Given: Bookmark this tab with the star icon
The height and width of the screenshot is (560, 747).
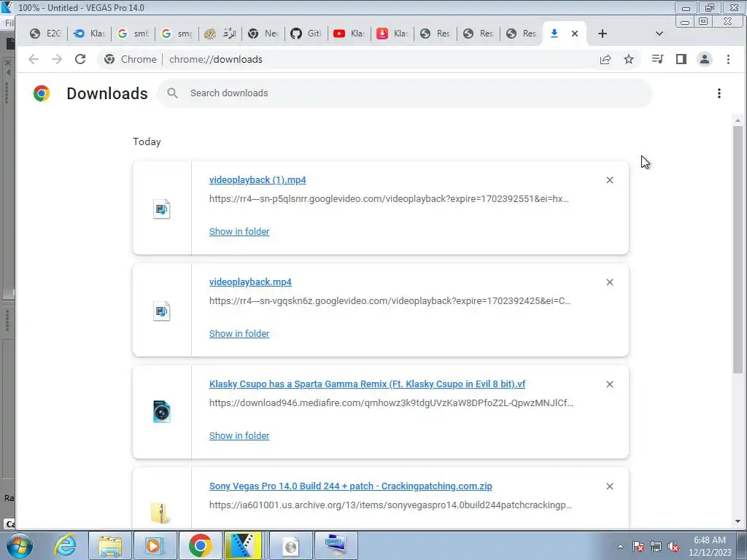Looking at the screenshot, I should (x=629, y=59).
